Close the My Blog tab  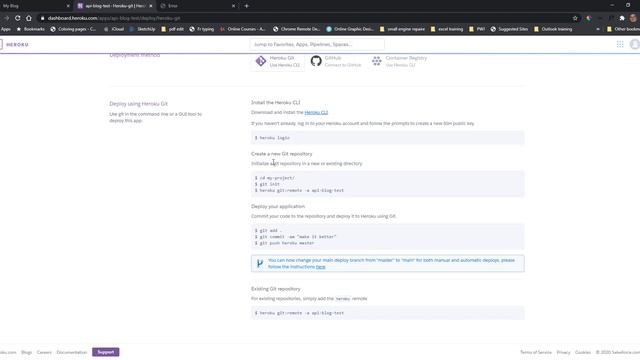coord(68,6)
